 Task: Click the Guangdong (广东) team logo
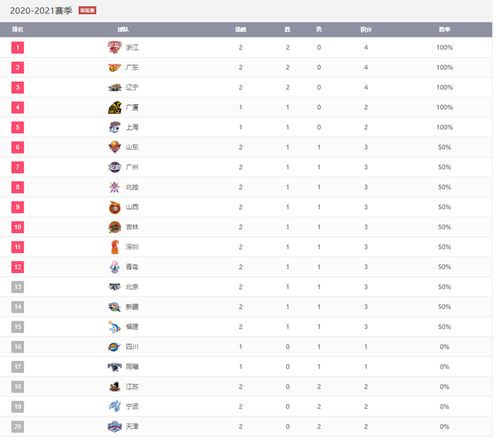pyautogui.click(x=115, y=68)
